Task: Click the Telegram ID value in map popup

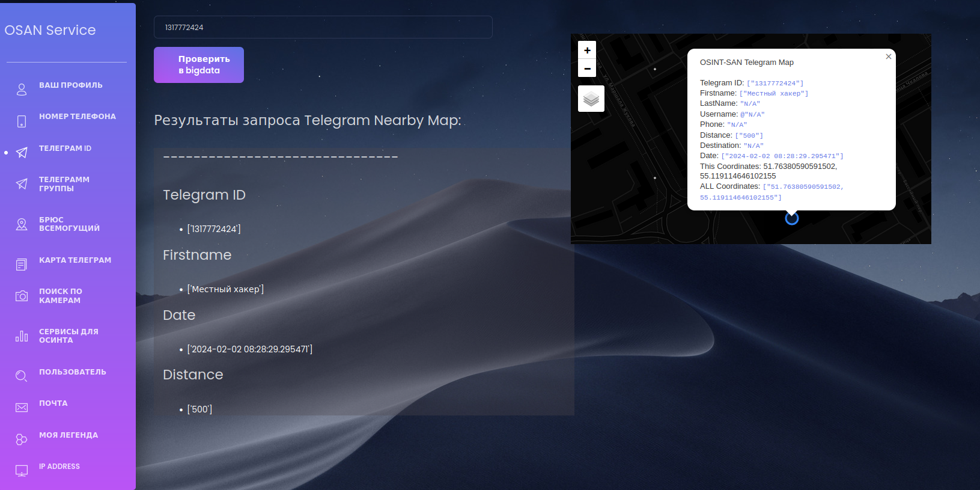Action: coord(775,84)
